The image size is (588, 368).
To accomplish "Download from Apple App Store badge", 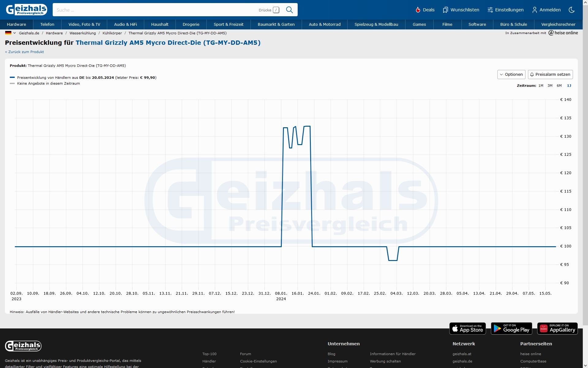I will 467,328.
